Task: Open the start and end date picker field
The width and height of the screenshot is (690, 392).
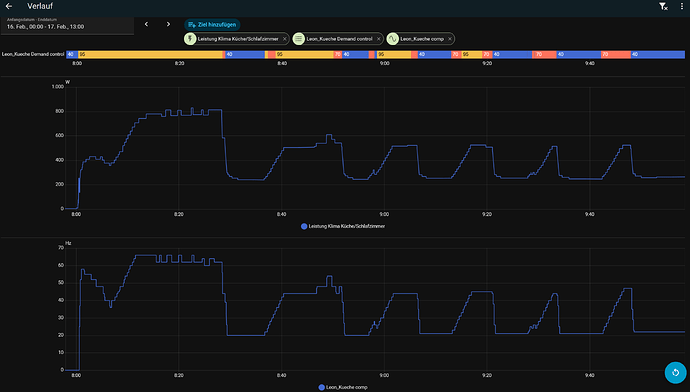Action: [x=67, y=26]
